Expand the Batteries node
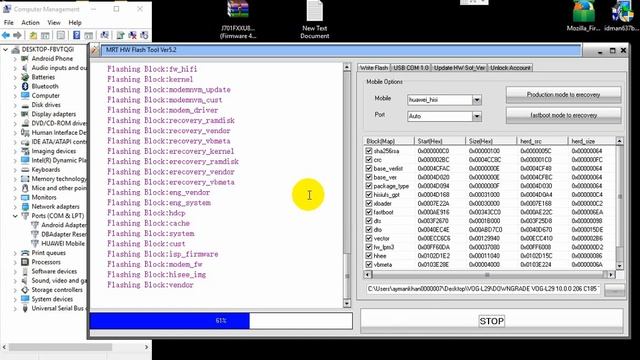640x360 pixels. (x=15, y=77)
